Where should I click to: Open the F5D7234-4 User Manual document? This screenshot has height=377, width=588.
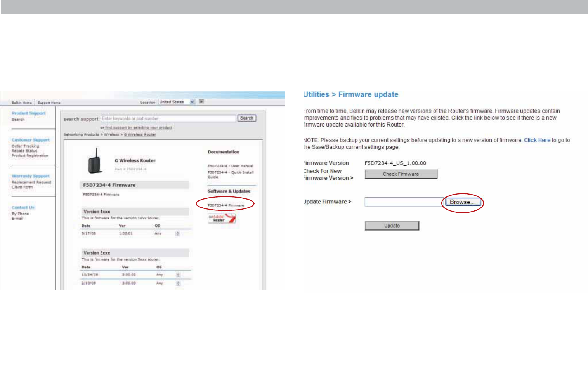coord(231,166)
